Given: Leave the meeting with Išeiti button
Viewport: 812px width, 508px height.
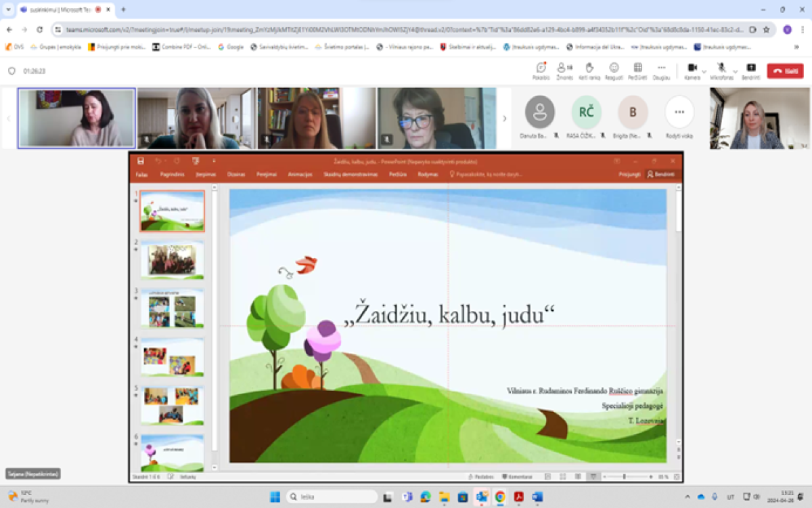Looking at the screenshot, I should pyautogui.click(x=785, y=70).
